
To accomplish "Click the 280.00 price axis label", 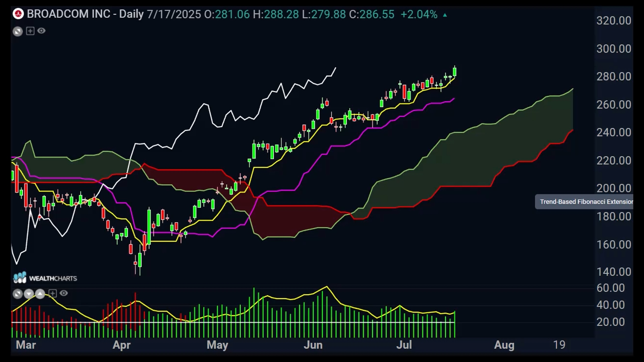I will click(x=614, y=77).
